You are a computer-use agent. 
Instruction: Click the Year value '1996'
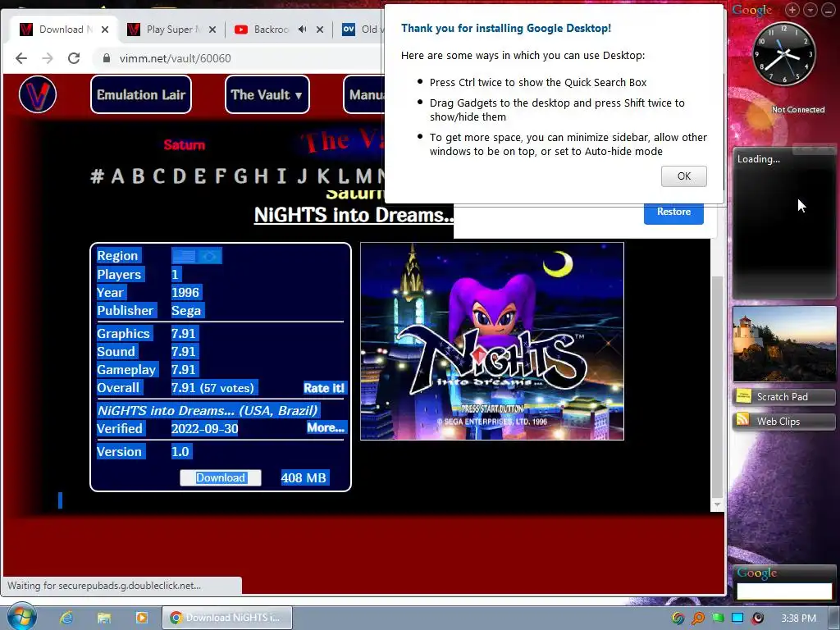point(185,293)
